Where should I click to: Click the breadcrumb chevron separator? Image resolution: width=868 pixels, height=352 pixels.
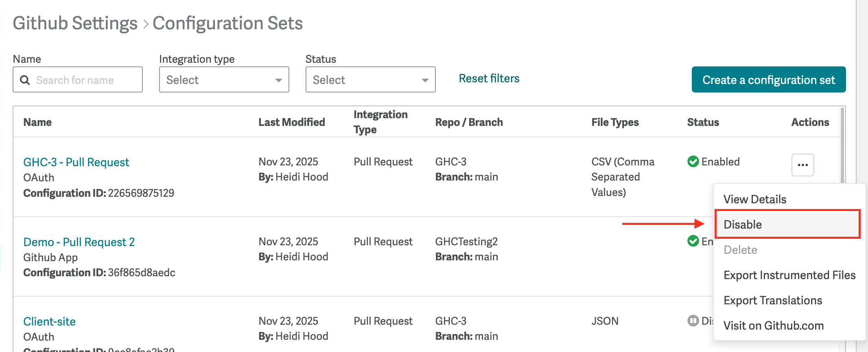click(x=145, y=24)
